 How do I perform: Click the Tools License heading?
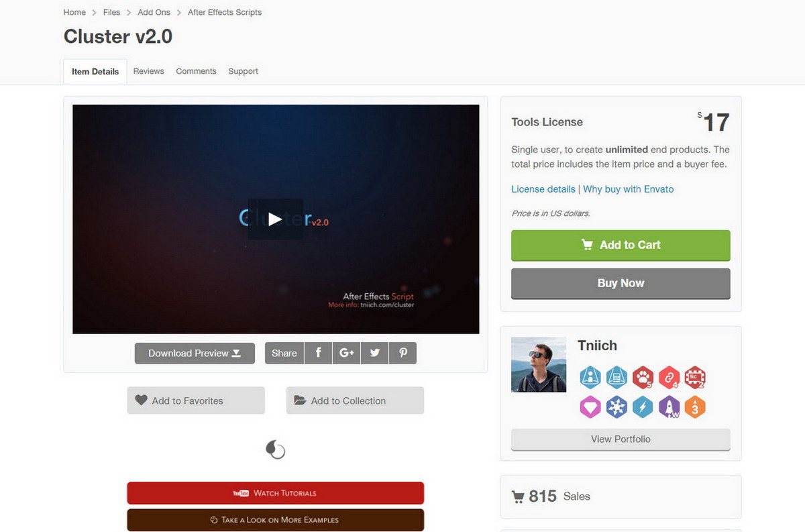547,122
